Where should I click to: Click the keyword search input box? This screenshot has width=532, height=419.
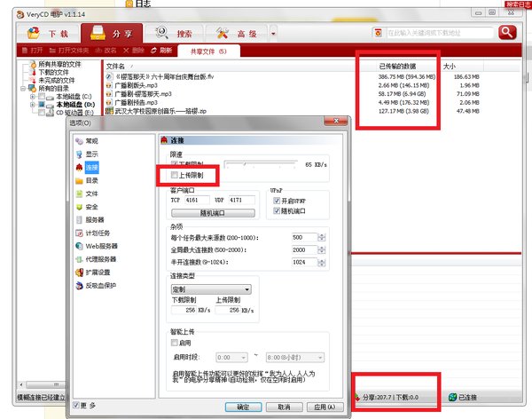440,33
